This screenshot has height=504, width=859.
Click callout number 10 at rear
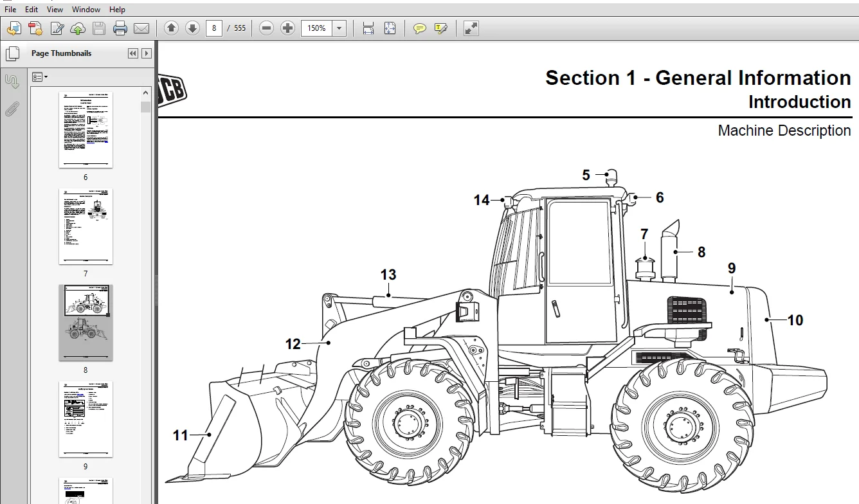pyautogui.click(x=795, y=320)
